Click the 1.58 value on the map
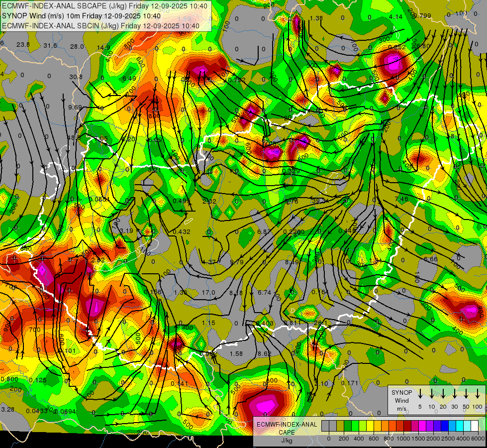Image resolution: width=487 pixels, height=448 pixels. 236,354
